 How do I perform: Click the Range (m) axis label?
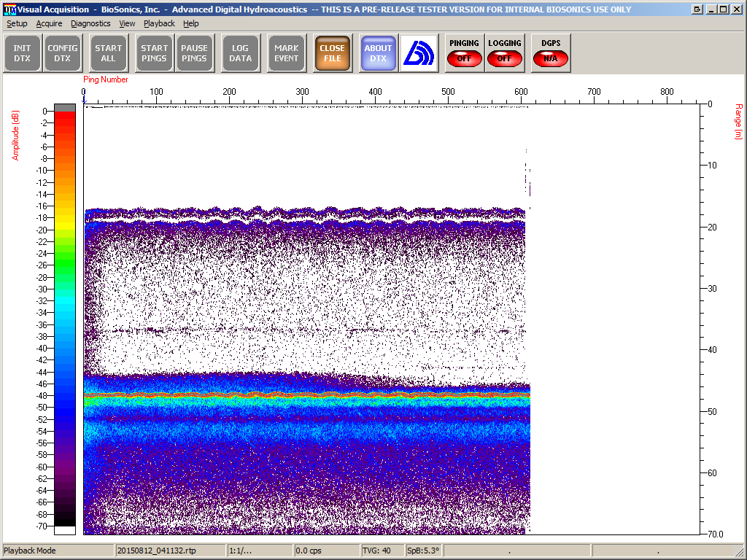point(738,122)
